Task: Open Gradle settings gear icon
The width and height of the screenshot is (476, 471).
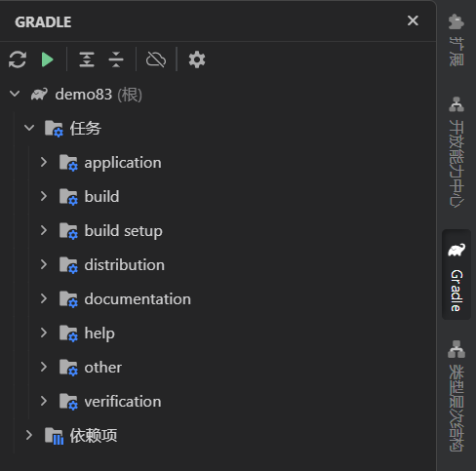Action: click(x=197, y=59)
